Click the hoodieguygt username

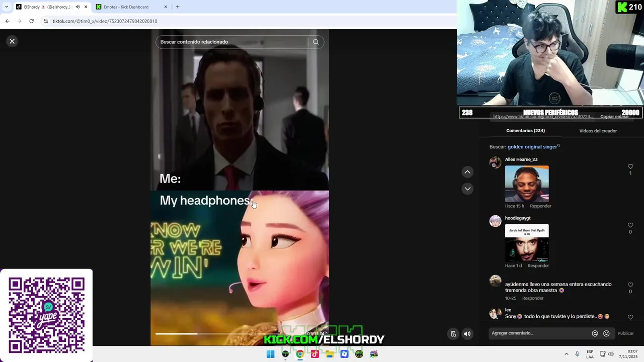(518, 218)
